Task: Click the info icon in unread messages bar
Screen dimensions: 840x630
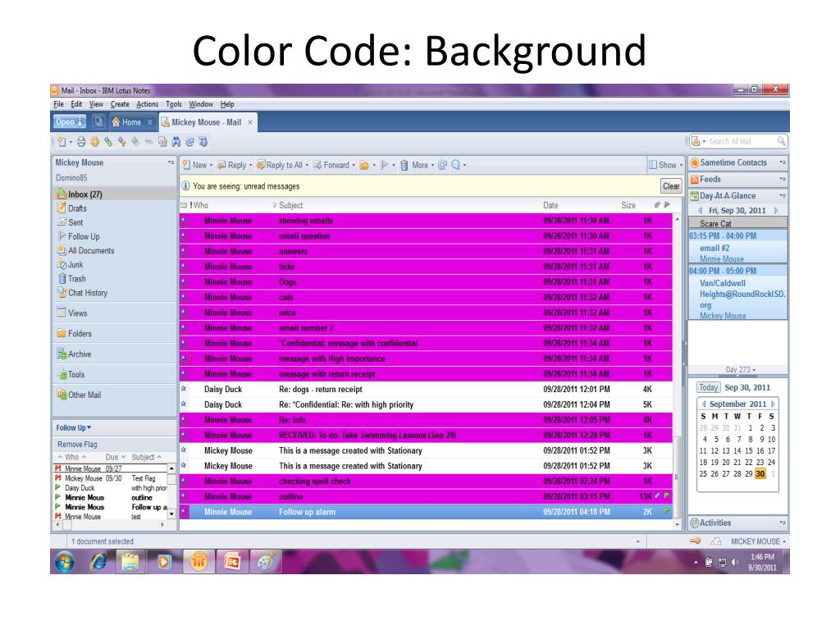Action: tap(185, 186)
